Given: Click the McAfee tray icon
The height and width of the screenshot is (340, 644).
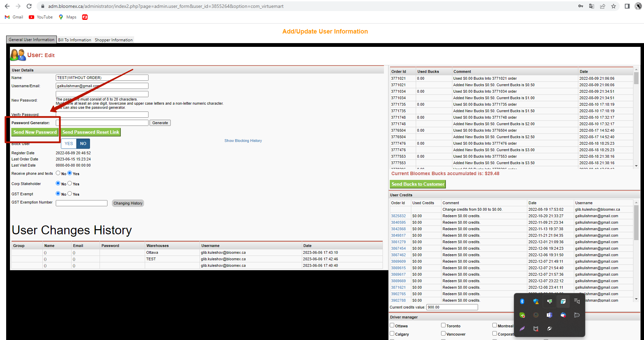Looking at the screenshot, I should (x=536, y=329).
